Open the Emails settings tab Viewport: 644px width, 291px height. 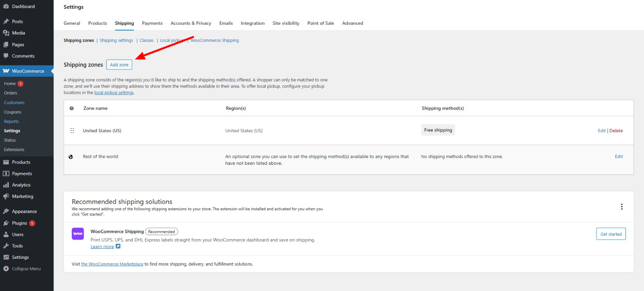tap(226, 23)
